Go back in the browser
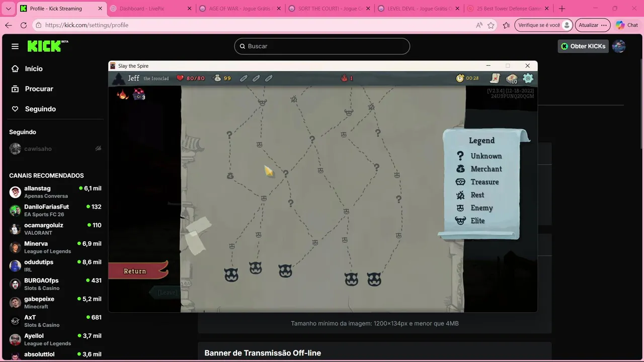Image resolution: width=644 pixels, height=362 pixels. click(9, 25)
